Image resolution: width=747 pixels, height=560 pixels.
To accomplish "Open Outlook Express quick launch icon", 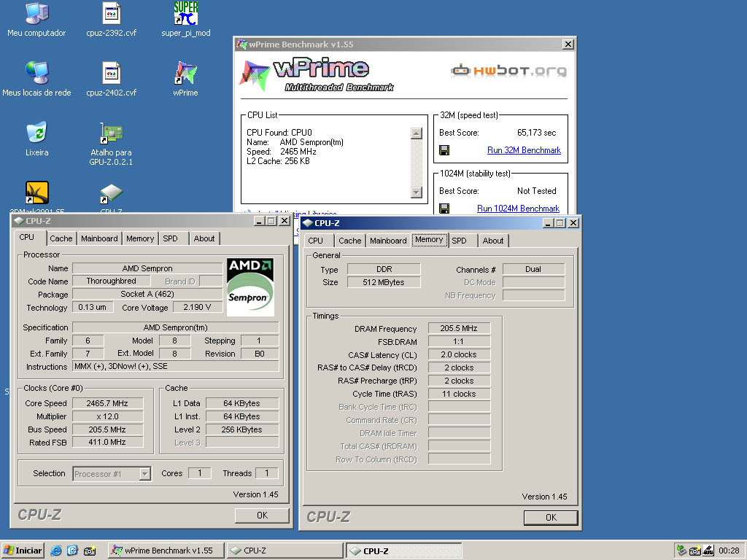I will coord(72,551).
